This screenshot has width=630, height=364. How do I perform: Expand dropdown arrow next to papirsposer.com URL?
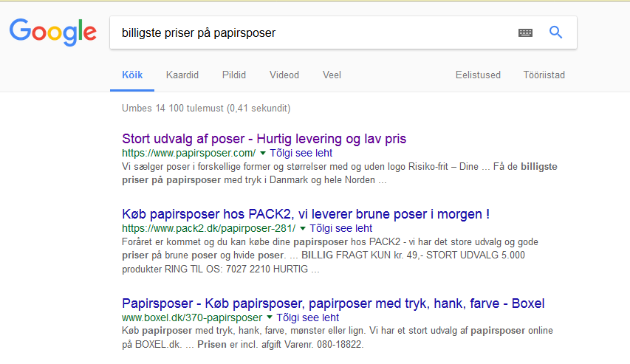[x=263, y=153]
